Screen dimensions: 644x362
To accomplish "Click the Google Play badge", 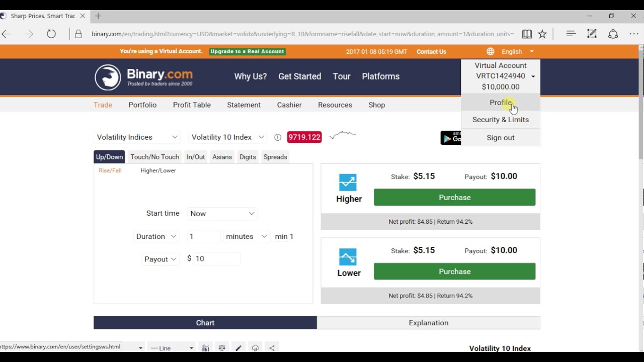I will click(451, 138).
